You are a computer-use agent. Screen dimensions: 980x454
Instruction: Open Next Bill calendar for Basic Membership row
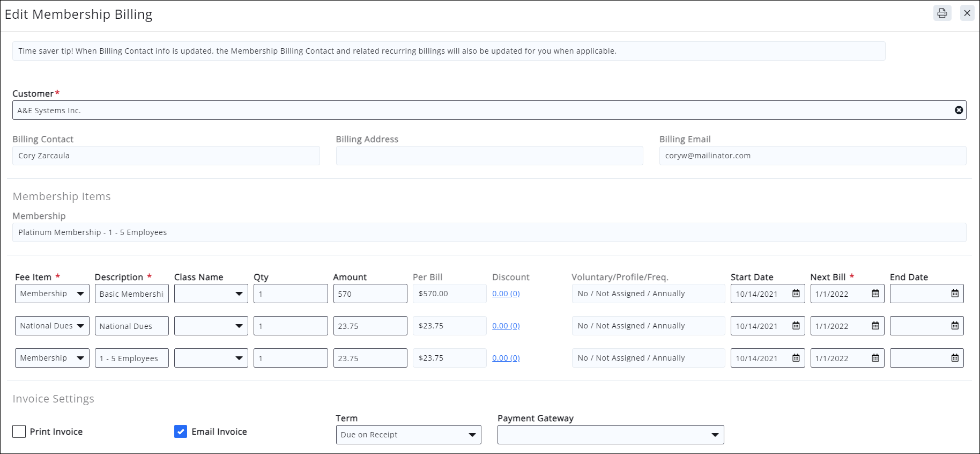[875, 294]
